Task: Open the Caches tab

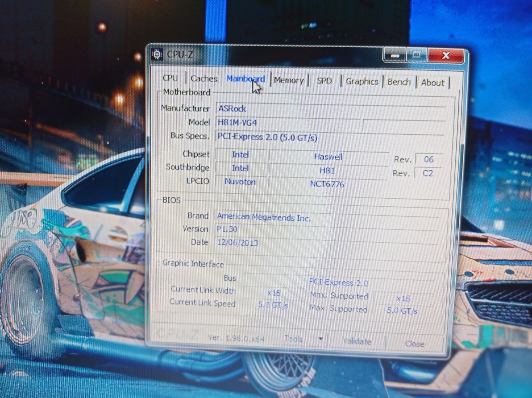Action: (x=204, y=78)
